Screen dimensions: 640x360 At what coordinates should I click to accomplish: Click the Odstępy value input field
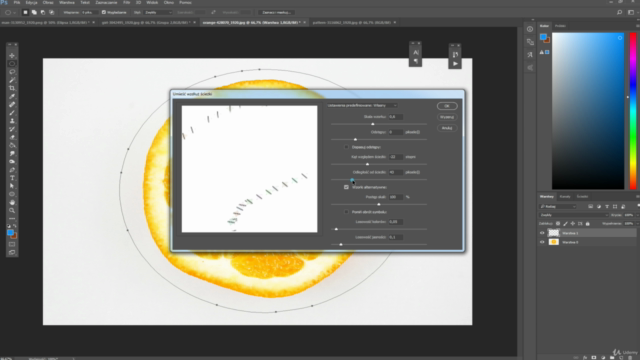tap(396, 132)
